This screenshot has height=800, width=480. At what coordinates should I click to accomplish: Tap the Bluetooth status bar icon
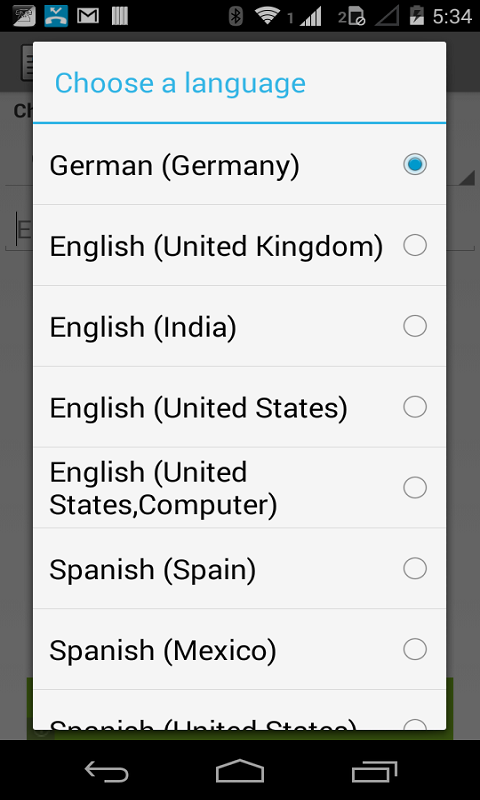[x=235, y=16]
